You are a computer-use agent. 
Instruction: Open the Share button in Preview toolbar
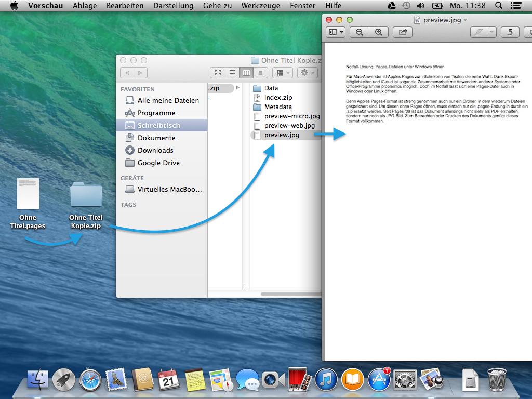403,32
